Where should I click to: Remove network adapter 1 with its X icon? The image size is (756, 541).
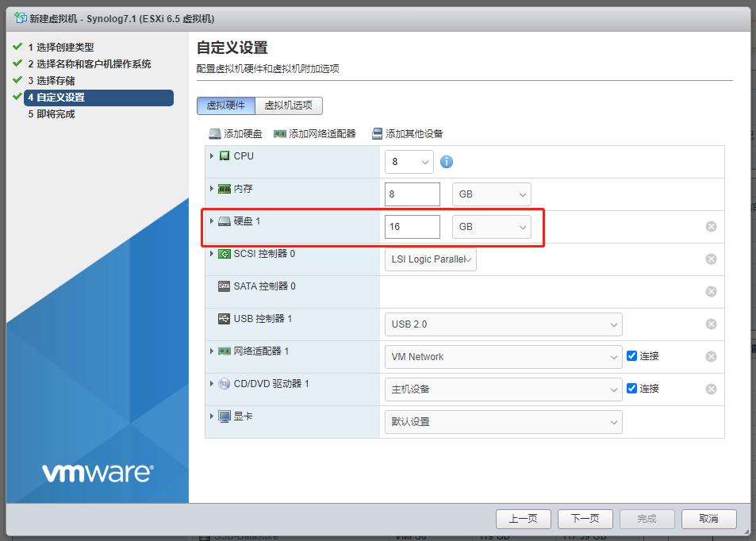tap(711, 357)
